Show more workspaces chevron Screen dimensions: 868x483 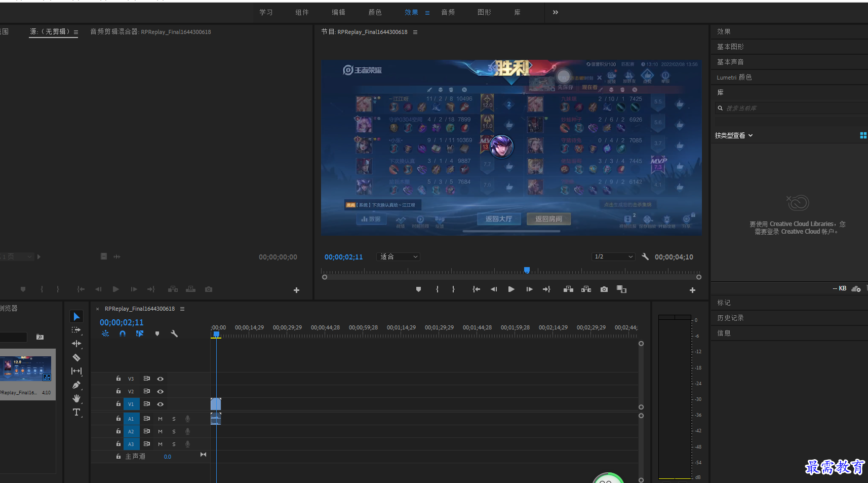click(x=556, y=12)
